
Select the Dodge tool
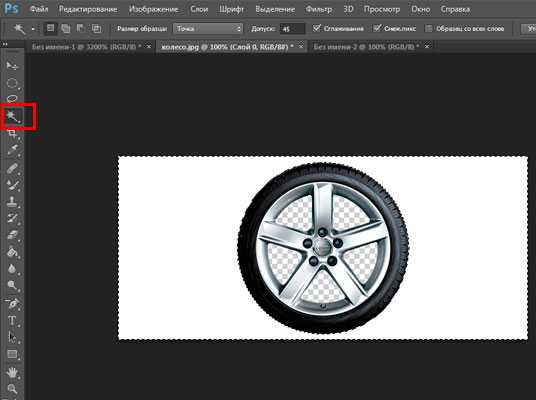coord(12,285)
